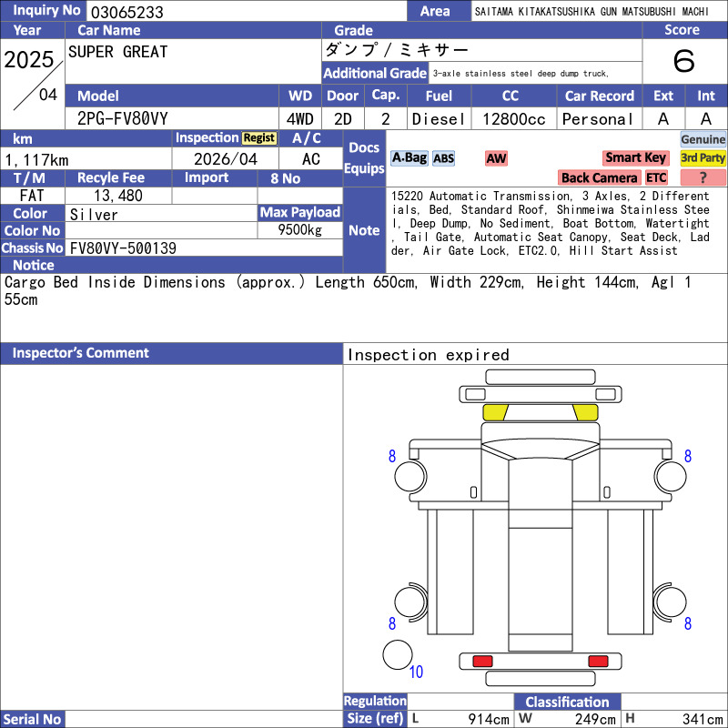Select the ETC equipment badge
This screenshot has width=728, height=728.
pyautogui.click(x=656, y=177)
